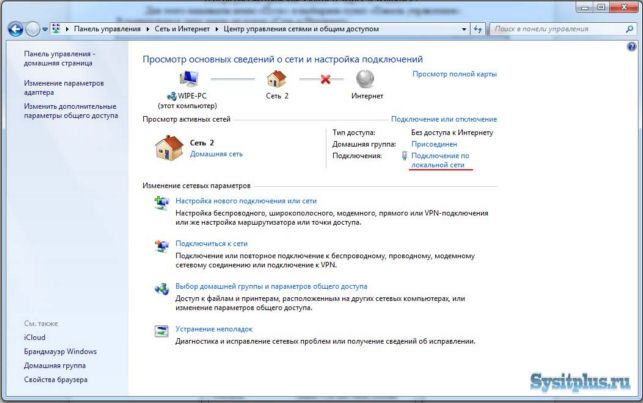
Task: Click the magnifier search icon
Action: (629, 29)
